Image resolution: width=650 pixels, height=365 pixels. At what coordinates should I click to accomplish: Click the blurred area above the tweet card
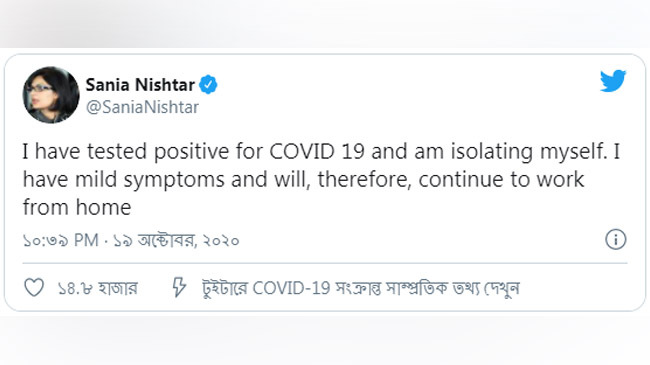(325, 23)
